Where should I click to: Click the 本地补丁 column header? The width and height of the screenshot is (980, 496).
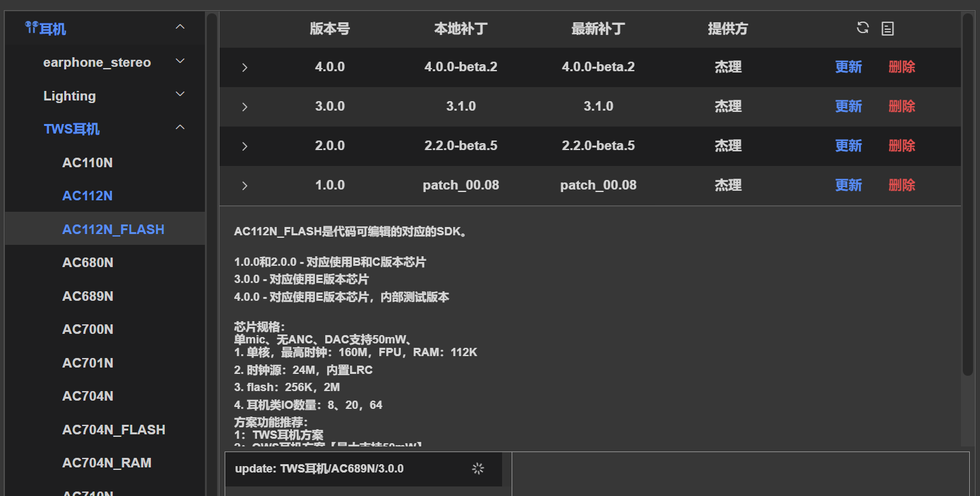(461, 29)
